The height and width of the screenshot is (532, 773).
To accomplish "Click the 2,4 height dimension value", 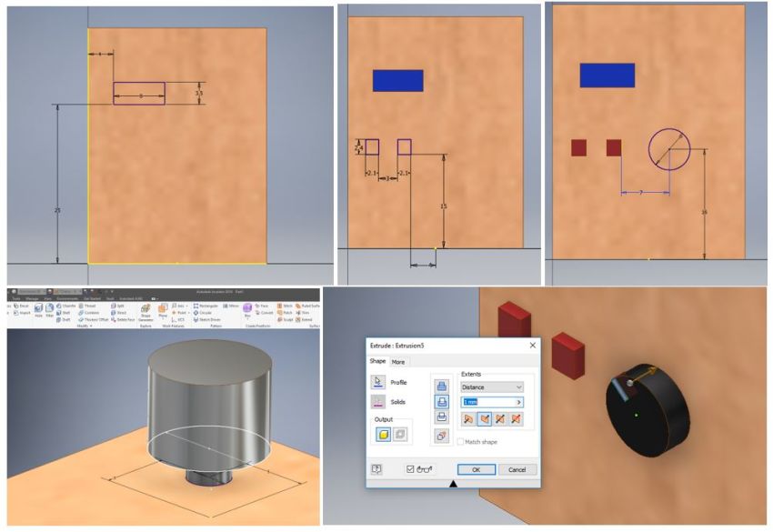I will 358,147.
